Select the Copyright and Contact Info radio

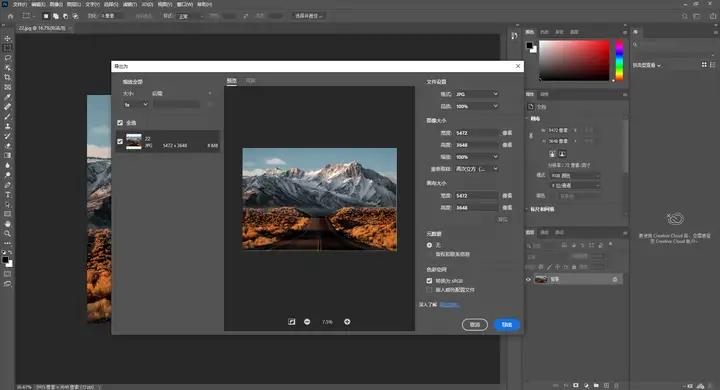(429, 254)
